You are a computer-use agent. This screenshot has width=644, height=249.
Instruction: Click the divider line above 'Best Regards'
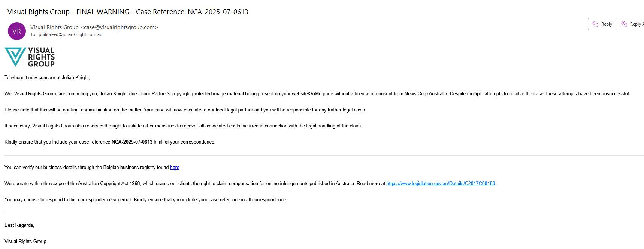point(322,213)
